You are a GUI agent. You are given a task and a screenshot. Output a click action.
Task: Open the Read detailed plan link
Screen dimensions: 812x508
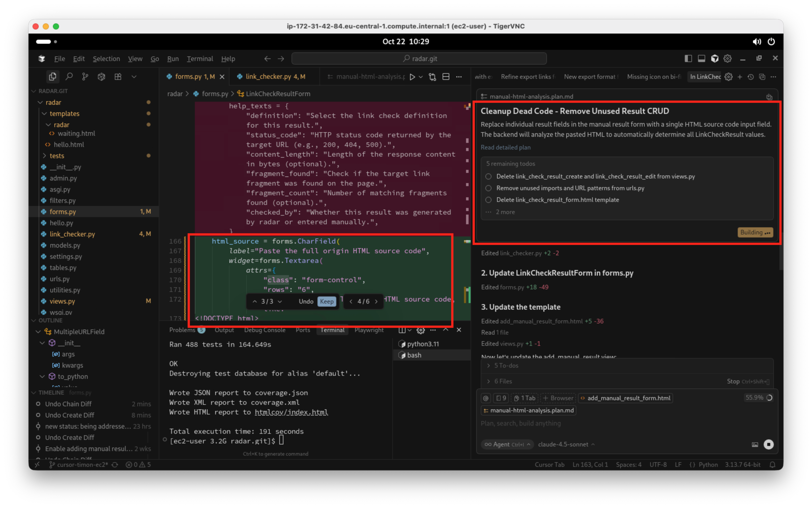[505, 147]
